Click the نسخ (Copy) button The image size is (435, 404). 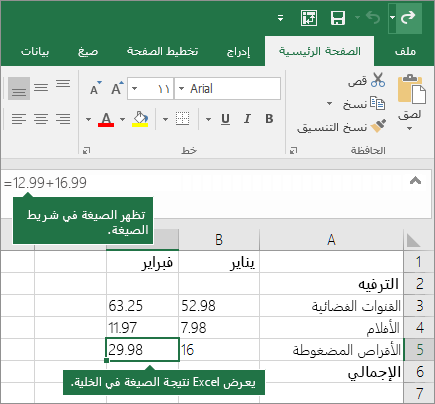pos(363,104)
